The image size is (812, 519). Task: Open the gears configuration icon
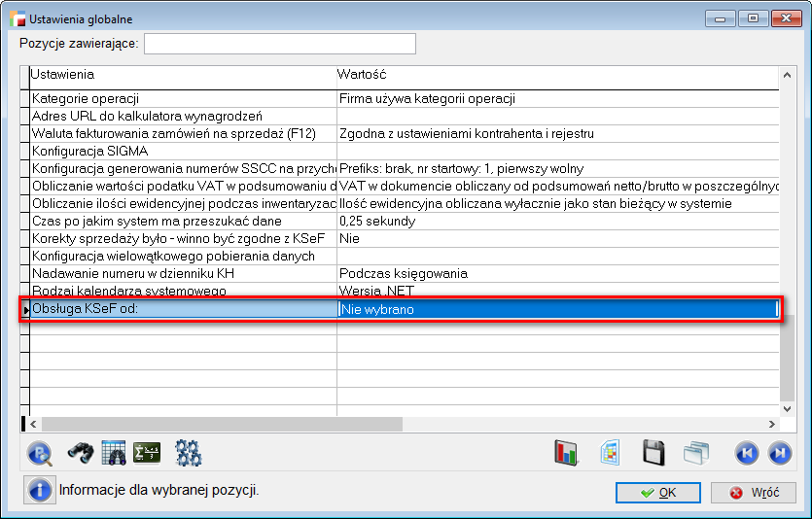coord(188,452)
